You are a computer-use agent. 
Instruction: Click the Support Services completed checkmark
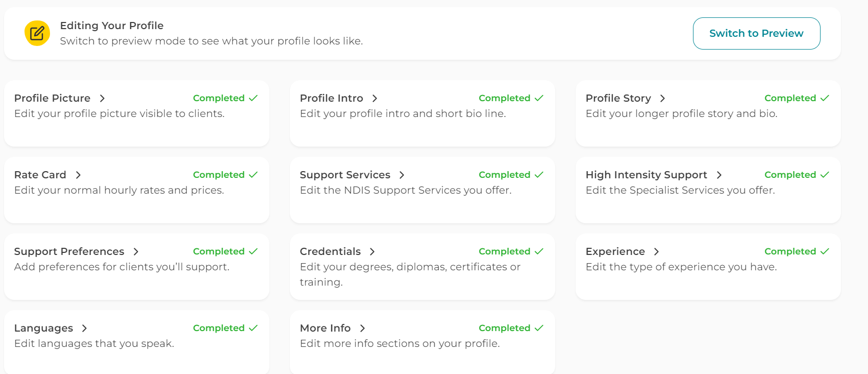(539, 175)
